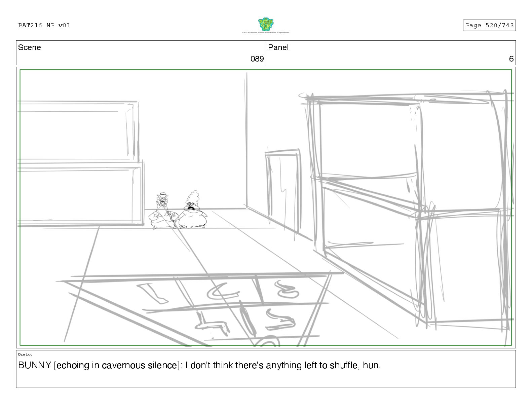Image resolution: width=532 pixels, height=412 pixels.
Task: Click the Patrick Star Show logo
Action: click(266, 25)
